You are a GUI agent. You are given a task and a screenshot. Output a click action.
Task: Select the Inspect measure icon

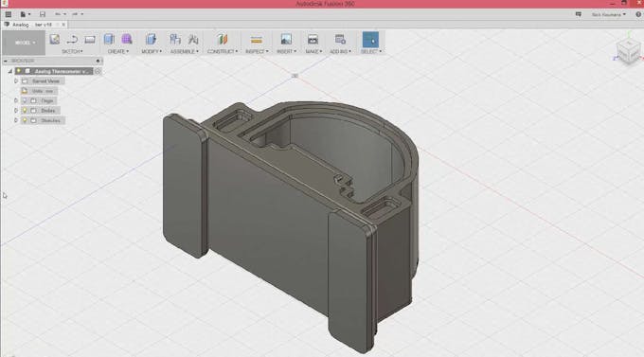(257, 40)
